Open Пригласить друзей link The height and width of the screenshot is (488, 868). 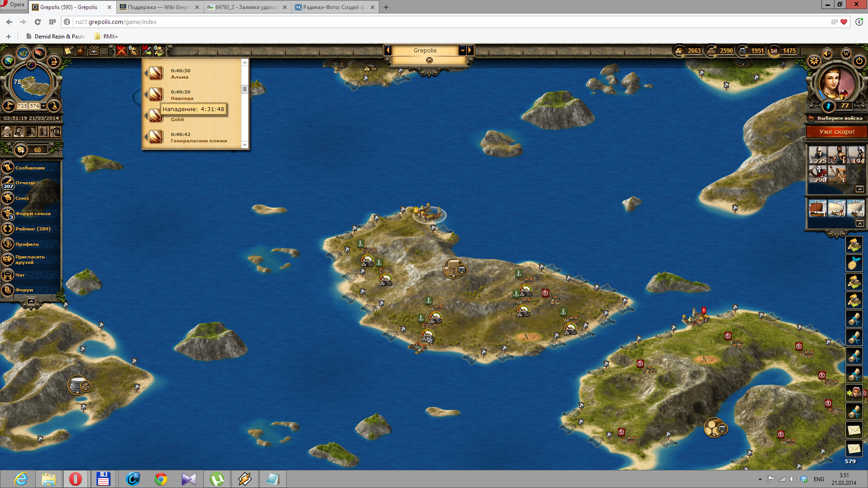click(30, 259)
